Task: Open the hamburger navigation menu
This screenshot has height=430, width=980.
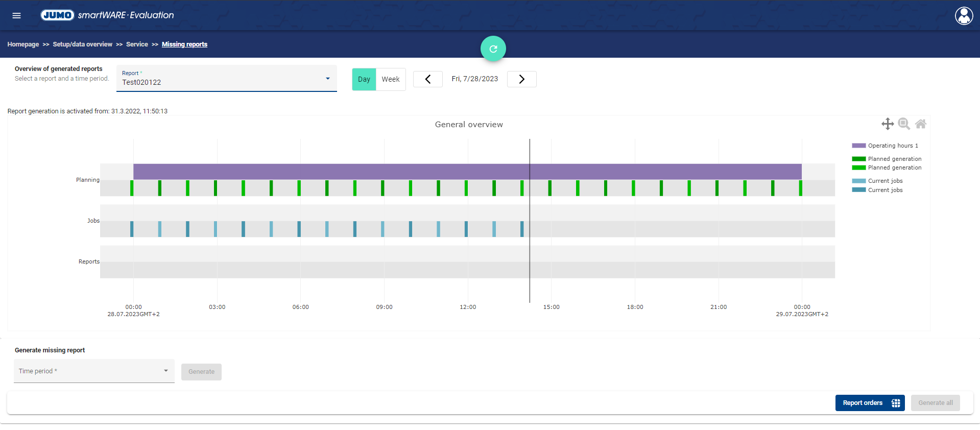Action: [16, 15]
